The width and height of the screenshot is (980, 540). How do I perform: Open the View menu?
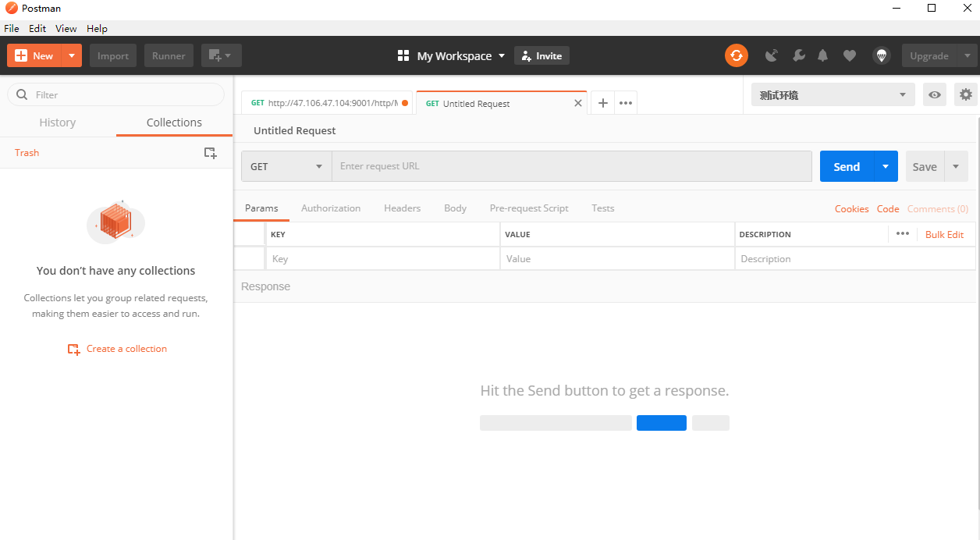(x=66, y=28)
